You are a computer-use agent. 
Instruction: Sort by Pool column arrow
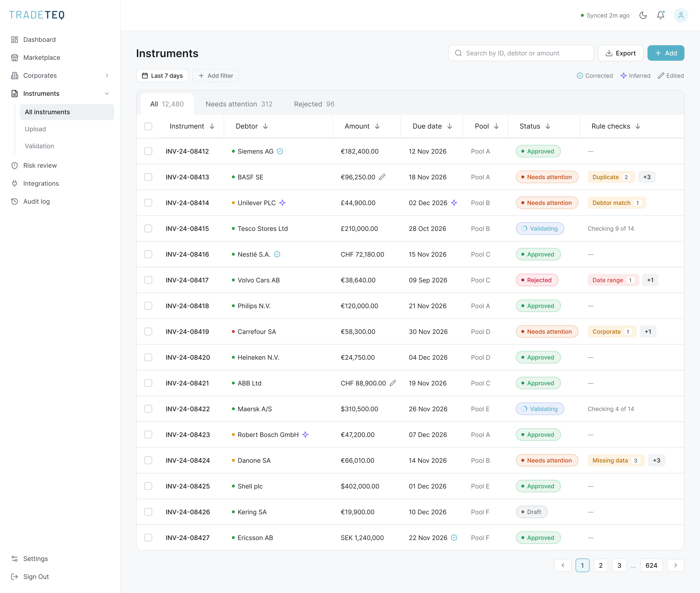tap(496, 126)
